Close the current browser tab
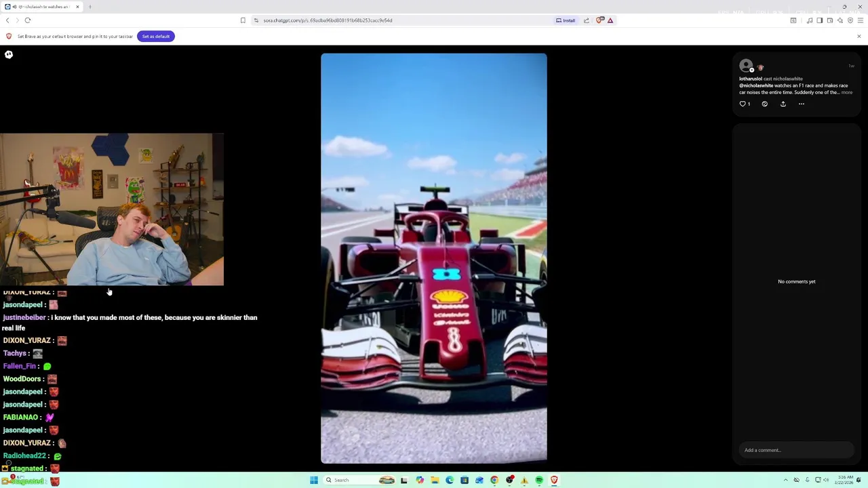Image resolution: width=868 pixels, height=488 pixels. (77, 7)
